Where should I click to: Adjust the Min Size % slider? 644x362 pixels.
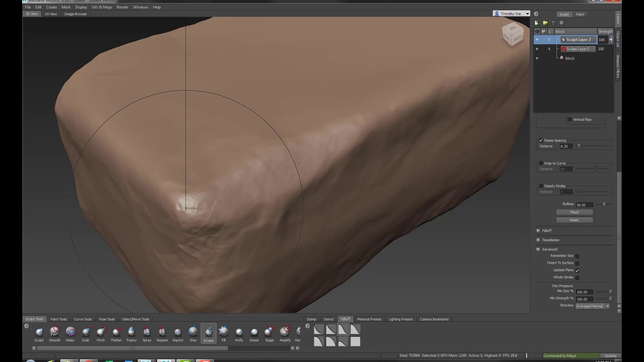point(610,292)
